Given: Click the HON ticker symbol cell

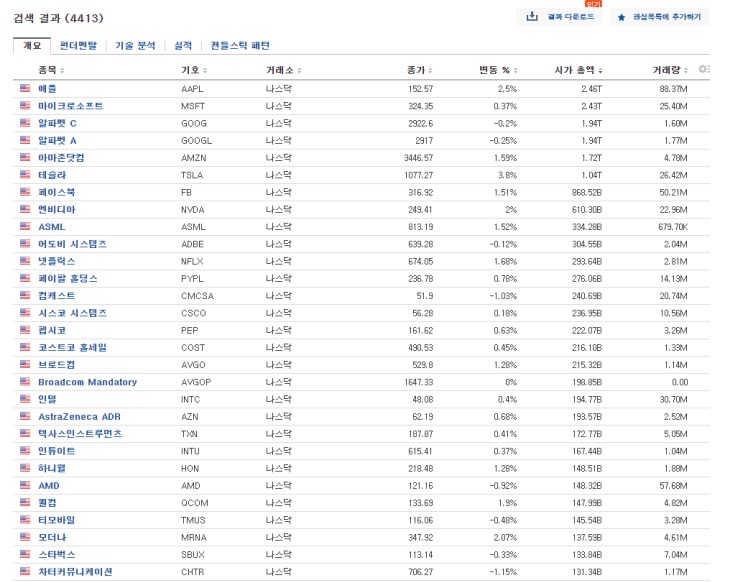Looking at the screenshot, I should (190, 468).
